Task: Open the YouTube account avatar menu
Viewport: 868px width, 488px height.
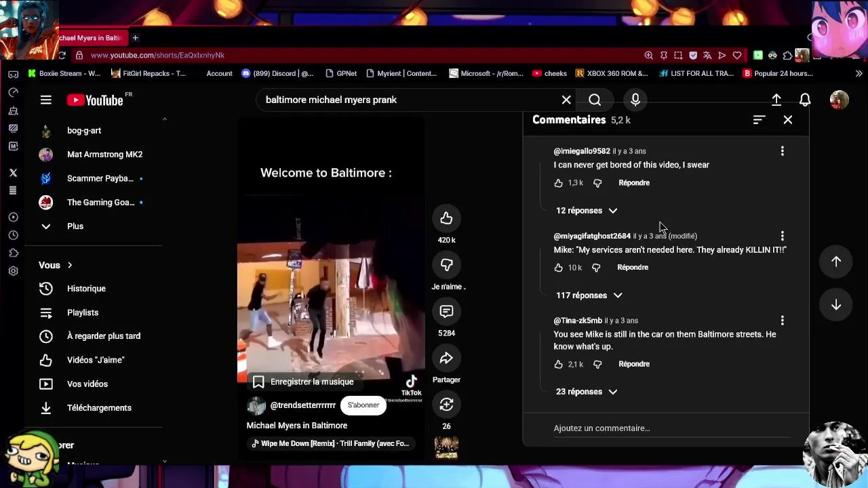Action: (x=840, y=100)
